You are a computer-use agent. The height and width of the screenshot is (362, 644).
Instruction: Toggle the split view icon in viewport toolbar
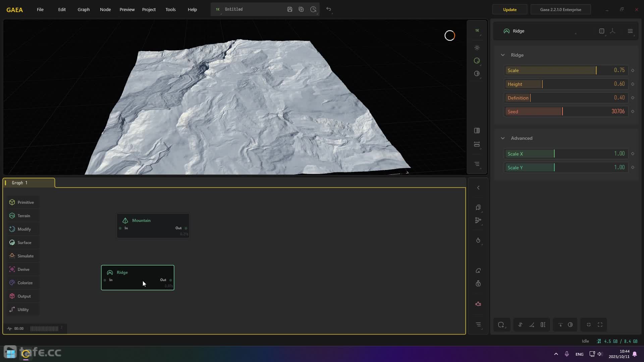(x=477, y=131)
